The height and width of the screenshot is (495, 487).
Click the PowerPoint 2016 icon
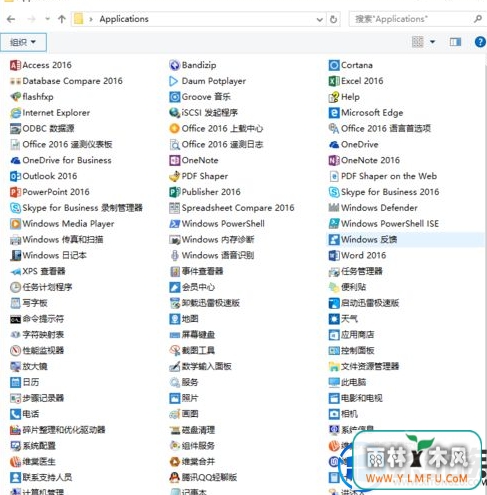click(15, 192)
